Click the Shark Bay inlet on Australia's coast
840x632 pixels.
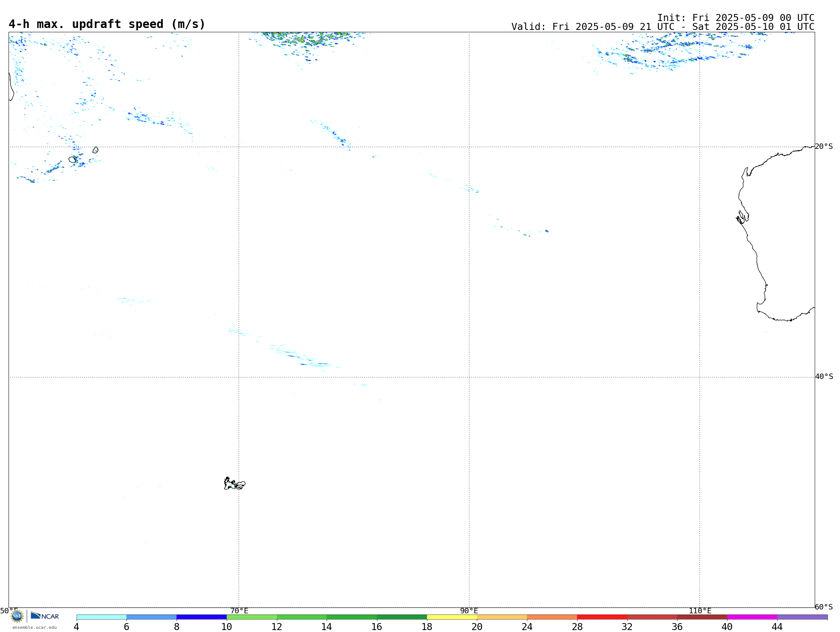(x=743, y=217)
